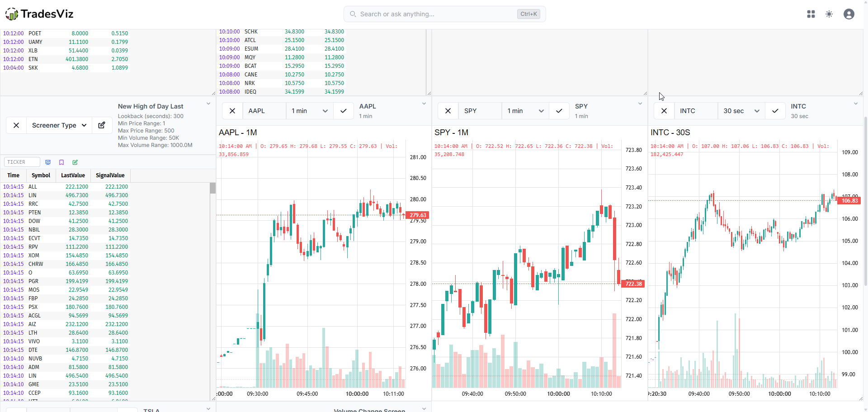Select the GME row in the screener
This screenshot has width=868, height=412.
click(66, 384)
